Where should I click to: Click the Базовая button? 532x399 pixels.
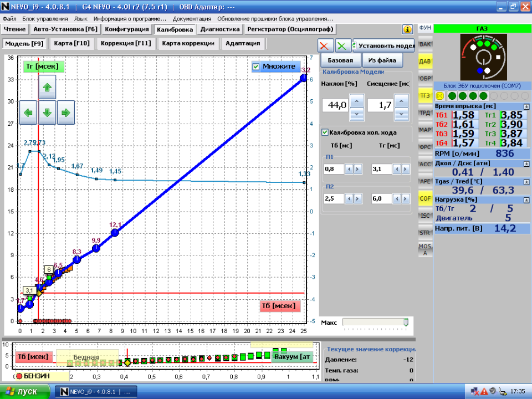click(340, 60)
